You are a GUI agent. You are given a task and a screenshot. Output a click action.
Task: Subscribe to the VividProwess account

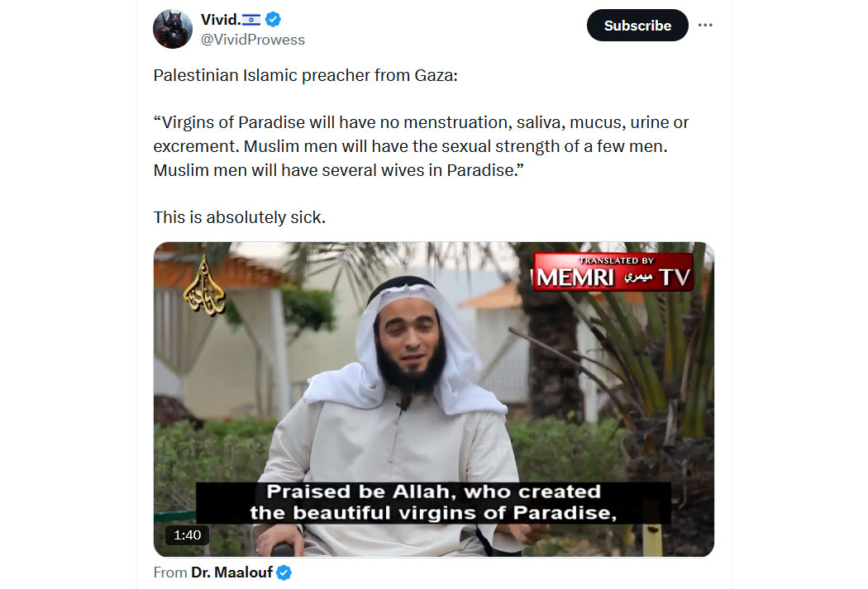(x=637, y=26)
